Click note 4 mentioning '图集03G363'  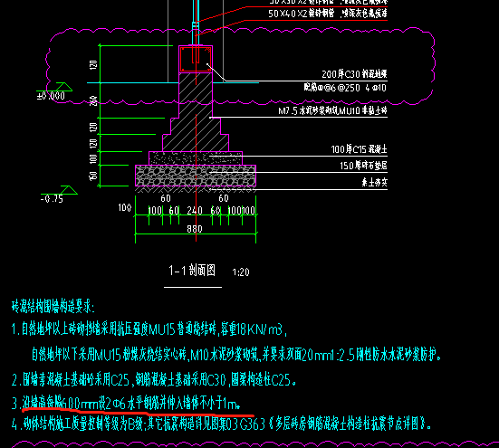(x=222, y=424)
